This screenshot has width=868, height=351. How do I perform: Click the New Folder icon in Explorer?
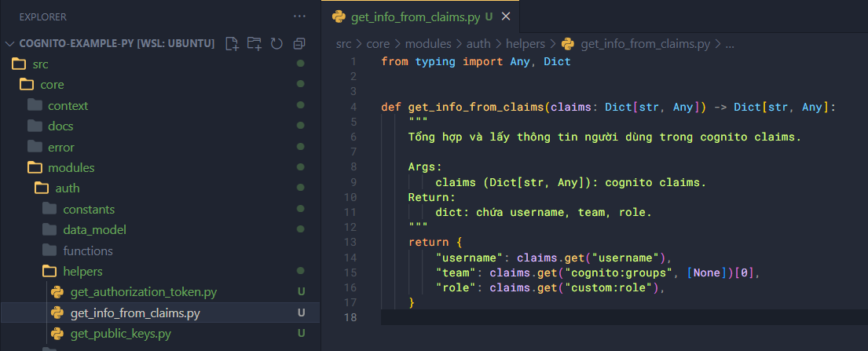click(x=254, y=44)
